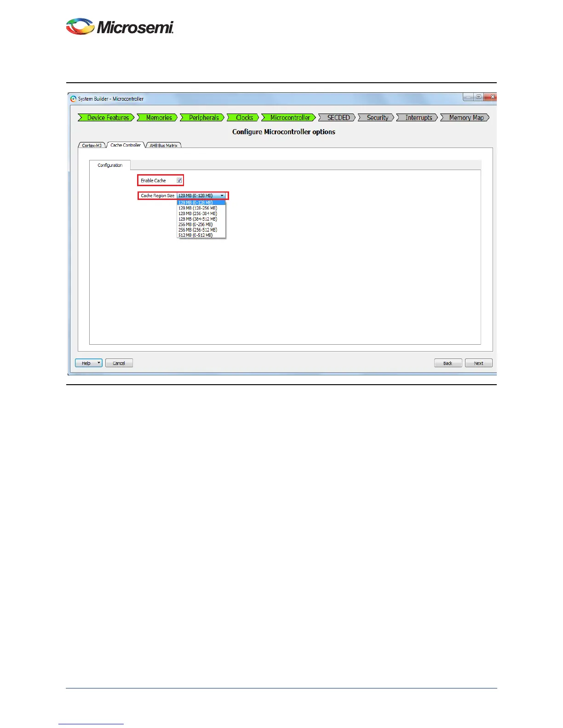Screen dimensions: 563x728
Task: Click the System Builder window icon
Action: (73, 99)
